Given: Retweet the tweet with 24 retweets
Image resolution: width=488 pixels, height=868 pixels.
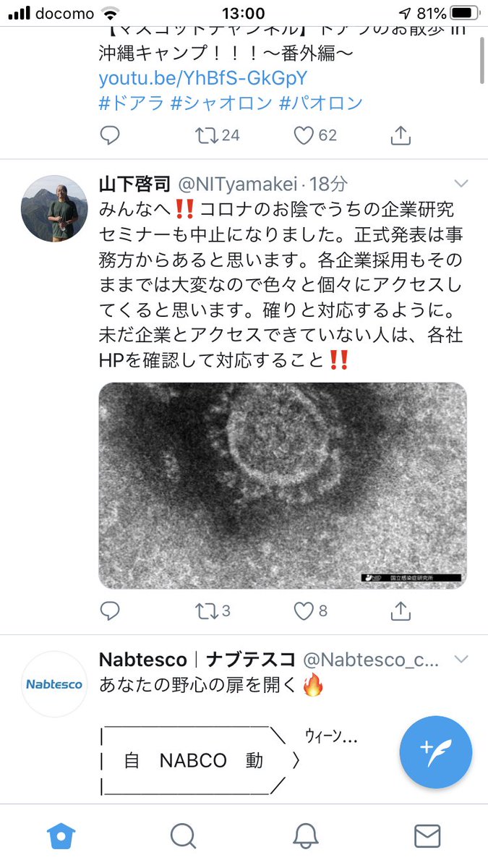Looking at the screenshot, I should (218, 135).
